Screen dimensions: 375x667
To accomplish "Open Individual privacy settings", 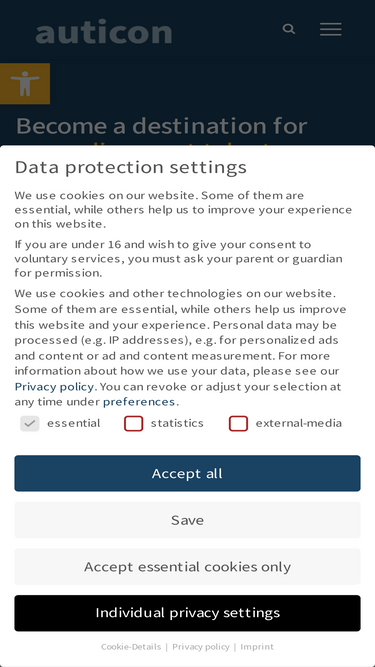I will [188, 613].
